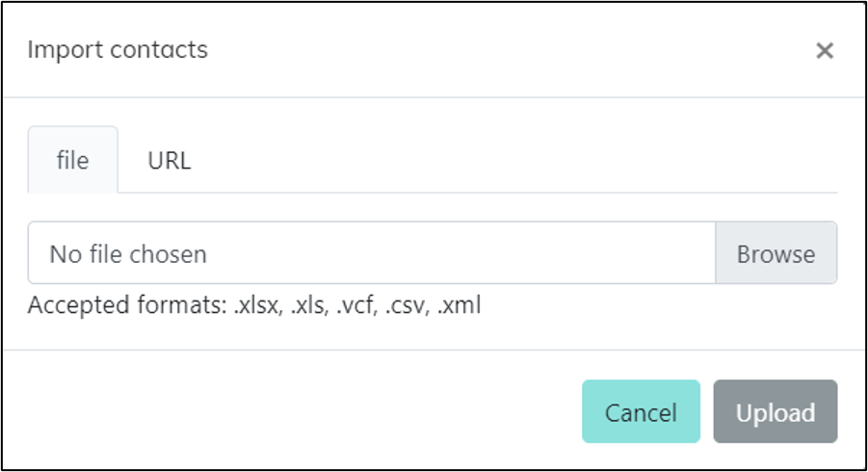Choose the URL import option tab
The image size is (868, 472).
point(169,161)
